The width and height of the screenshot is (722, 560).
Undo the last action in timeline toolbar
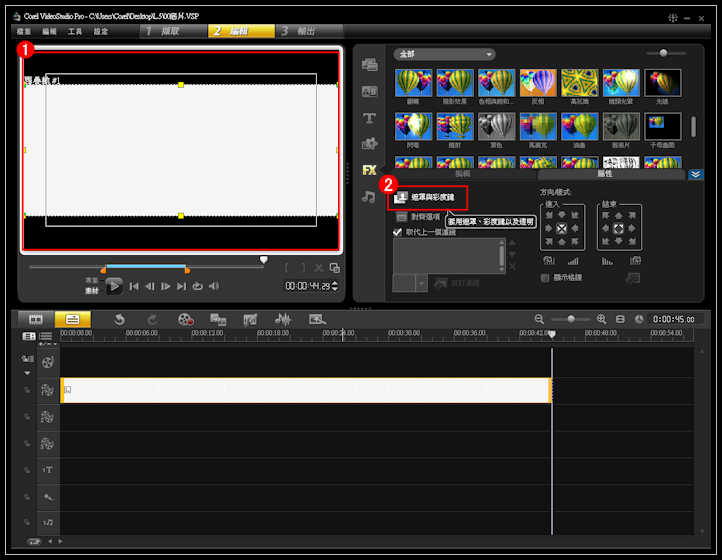point(120,319)
